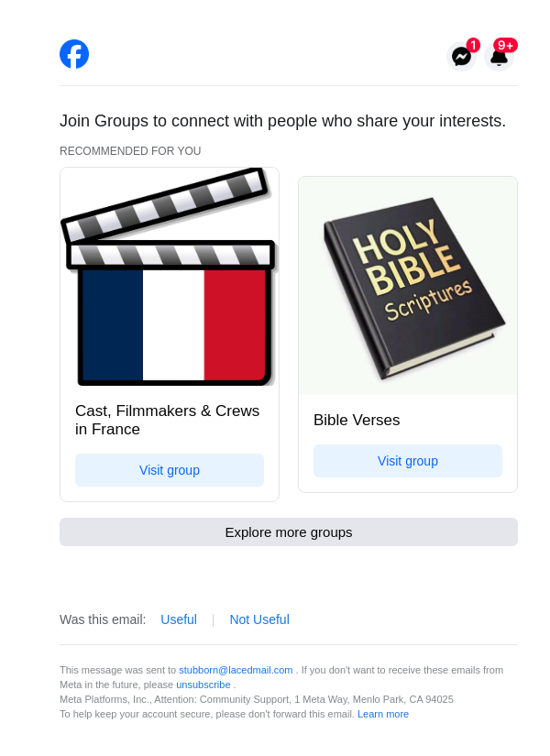Click the Join Groups heading text
This screenshot has width=550, height=756.
coord(282,121)
